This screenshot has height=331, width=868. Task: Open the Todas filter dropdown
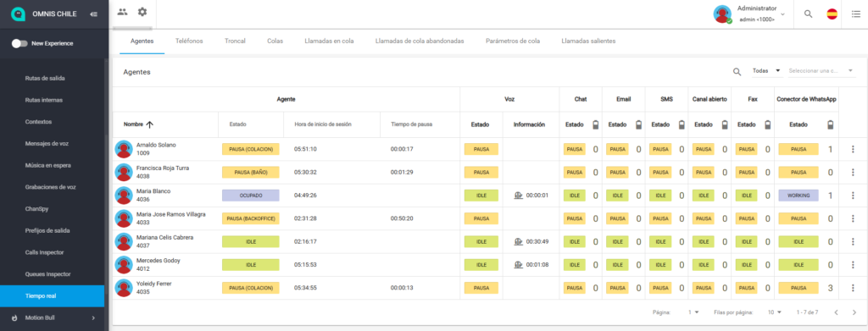(766, 71)
